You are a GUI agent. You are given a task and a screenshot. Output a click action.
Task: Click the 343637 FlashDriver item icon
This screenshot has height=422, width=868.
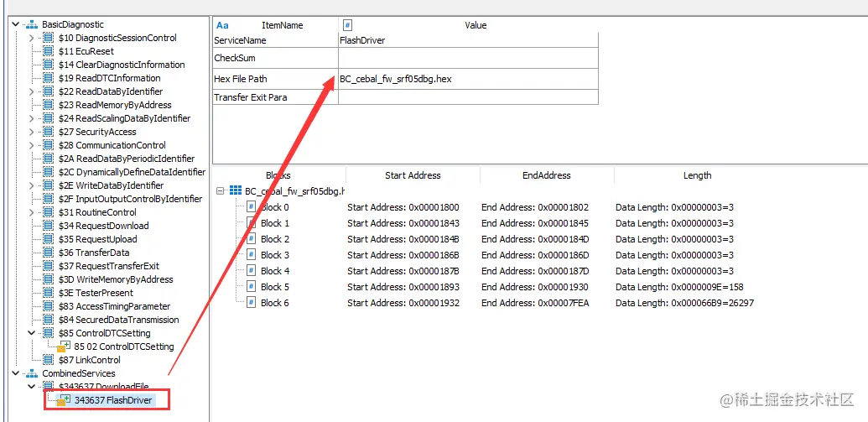(x=65, y=400)
